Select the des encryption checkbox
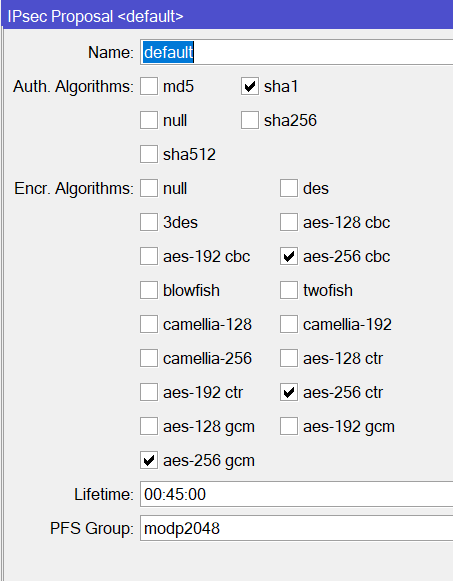 tap(289, 188)
